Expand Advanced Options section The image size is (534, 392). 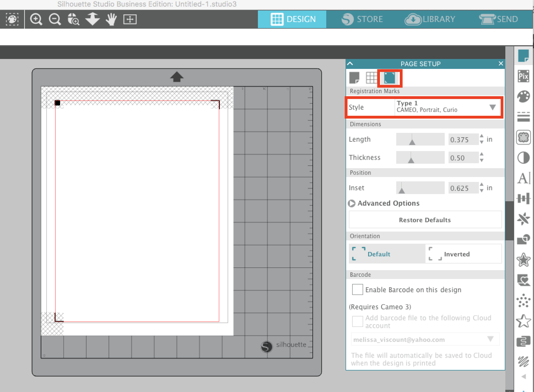pyautogui.click(x=351, y=203)
